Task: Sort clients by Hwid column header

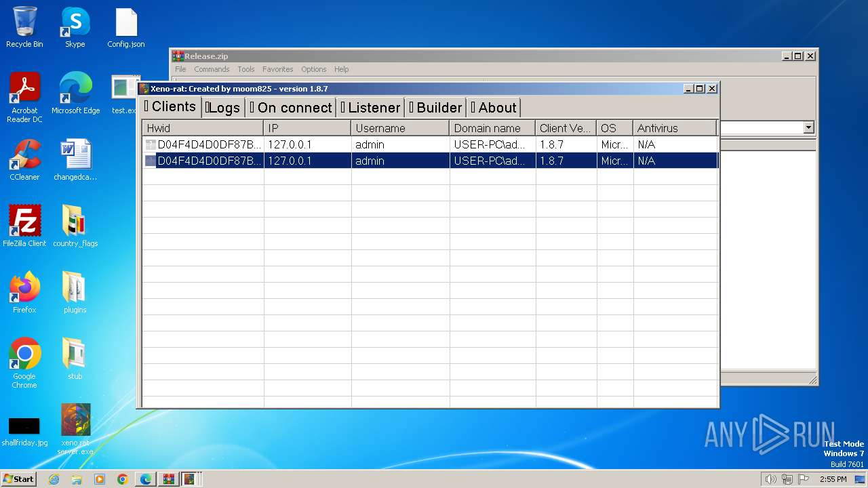Action: tap(203, 128)
